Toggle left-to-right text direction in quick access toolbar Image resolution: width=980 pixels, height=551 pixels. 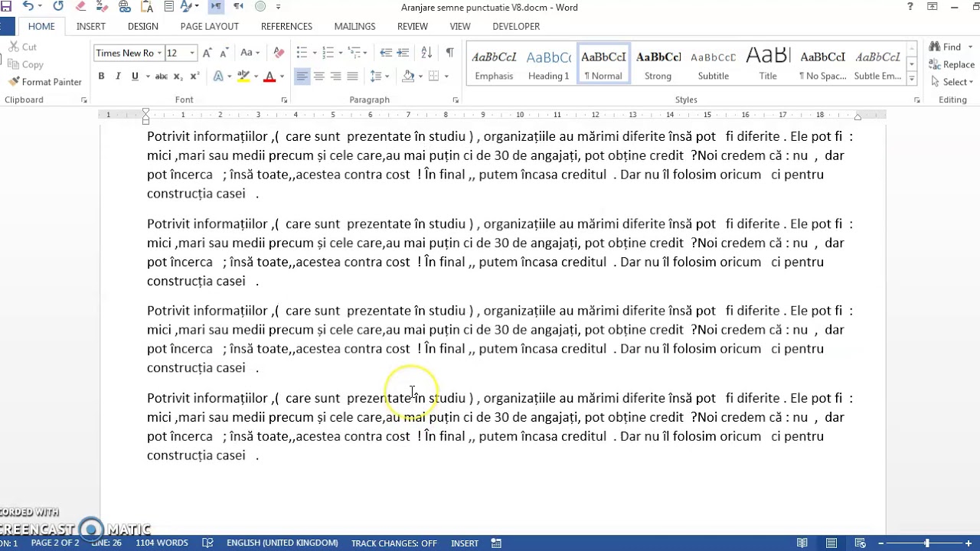click(x=216, y=7)
